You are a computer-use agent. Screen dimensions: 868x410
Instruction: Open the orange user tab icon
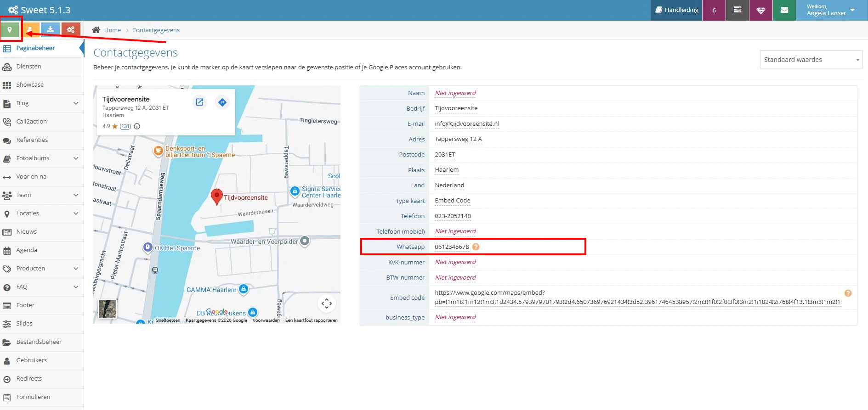(30, 30)
